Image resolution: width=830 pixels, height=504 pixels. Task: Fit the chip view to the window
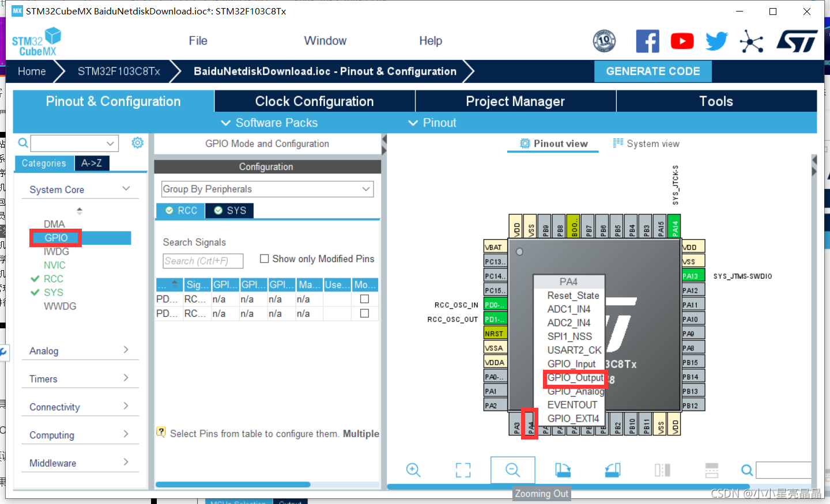pyautogui.click(x=463, y=470)
